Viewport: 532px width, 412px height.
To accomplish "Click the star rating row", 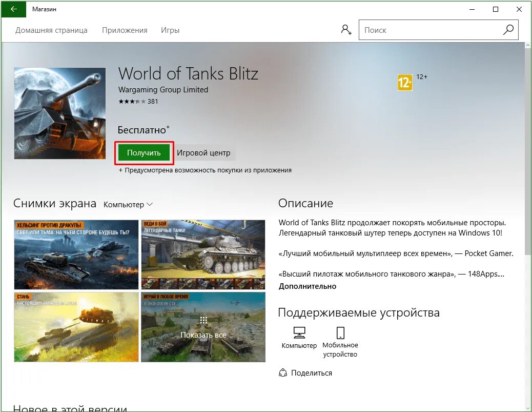I will 132,101.
